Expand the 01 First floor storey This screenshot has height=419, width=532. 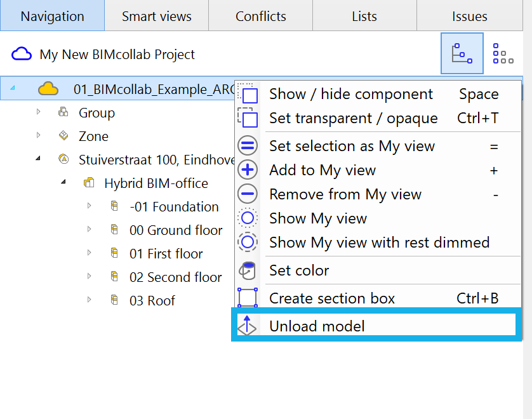coord(89,253)
